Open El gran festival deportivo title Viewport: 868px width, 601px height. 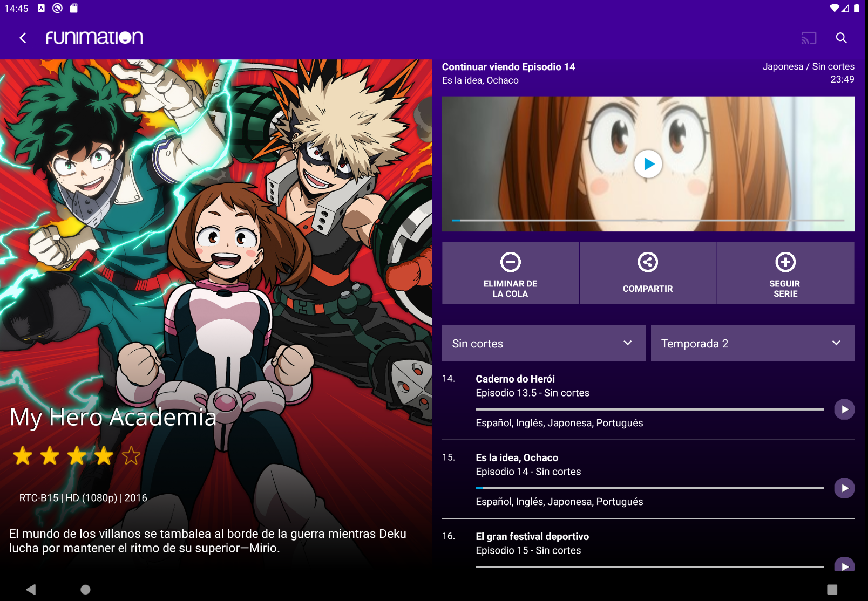(532, 536)
